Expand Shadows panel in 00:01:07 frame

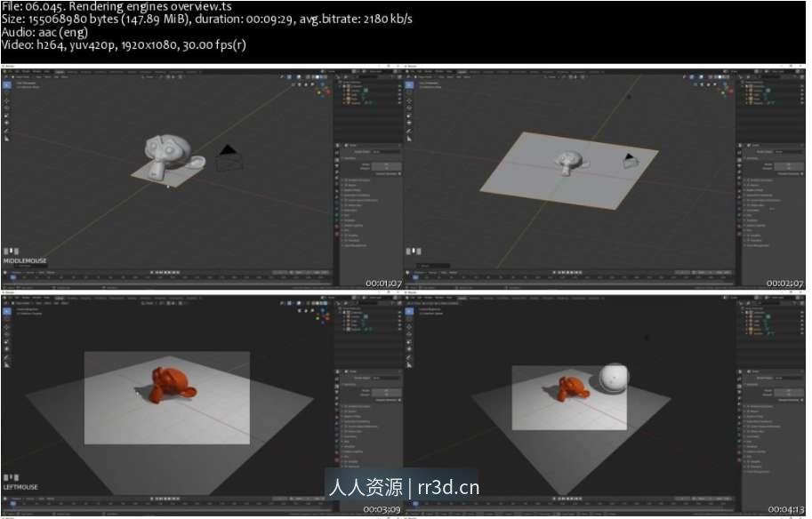(350, 220)
